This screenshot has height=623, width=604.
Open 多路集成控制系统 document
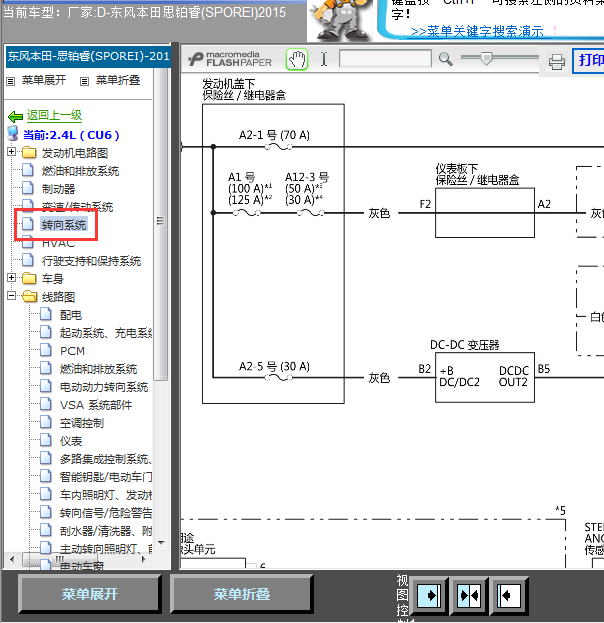[x=106, y=459]
